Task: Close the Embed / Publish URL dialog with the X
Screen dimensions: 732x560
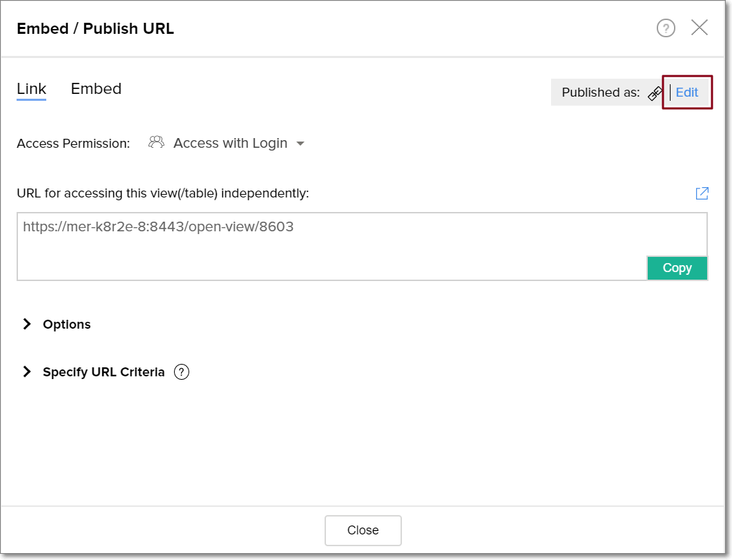Action: (700, 28)
